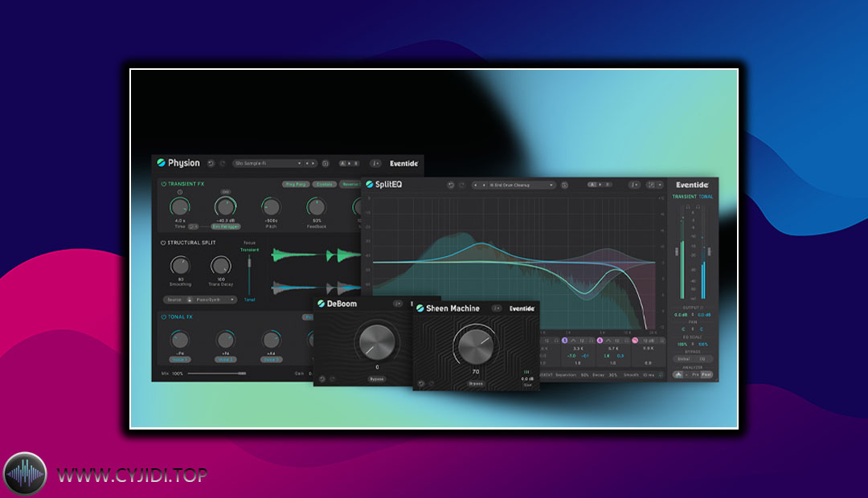The width and height of the screenshot is (868, 498).
Task: Open the Sheen Machine info button
Action: [x=497, y=308]
